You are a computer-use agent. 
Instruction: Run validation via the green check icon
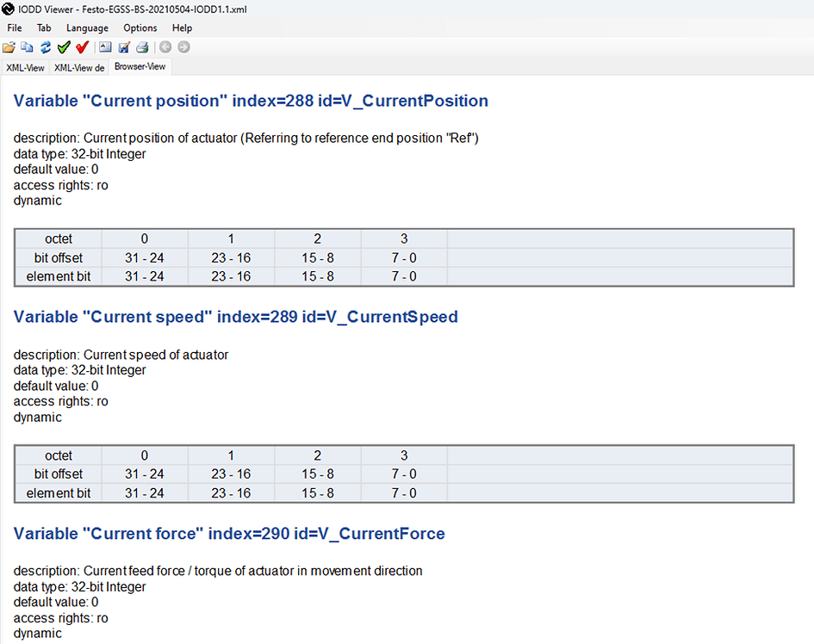click(64, 46)
